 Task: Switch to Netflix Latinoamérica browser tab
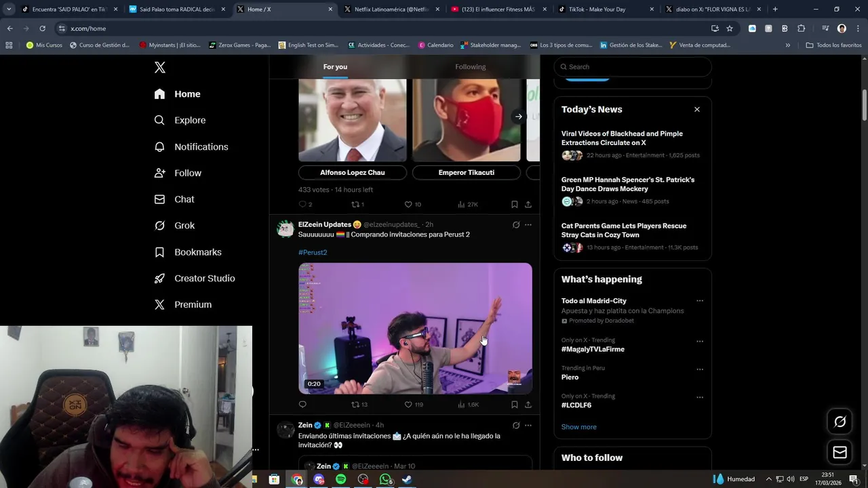coord(391,9)
